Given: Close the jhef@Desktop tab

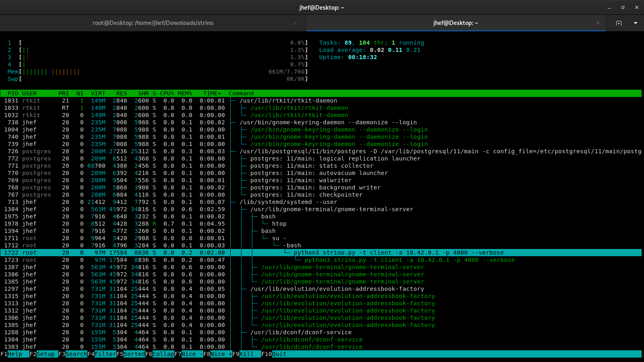Looking at the screenshot, I should 598,23.
